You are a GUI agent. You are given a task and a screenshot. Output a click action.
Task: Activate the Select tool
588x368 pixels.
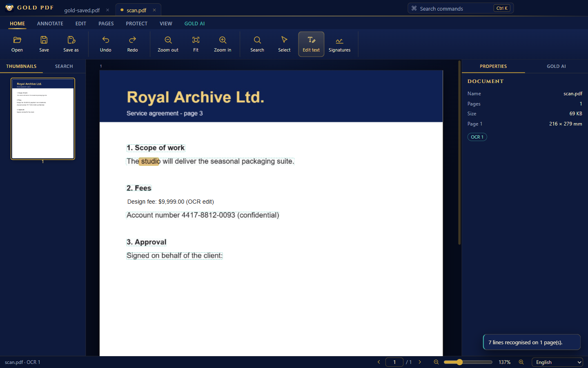click(x=284, y=44)
